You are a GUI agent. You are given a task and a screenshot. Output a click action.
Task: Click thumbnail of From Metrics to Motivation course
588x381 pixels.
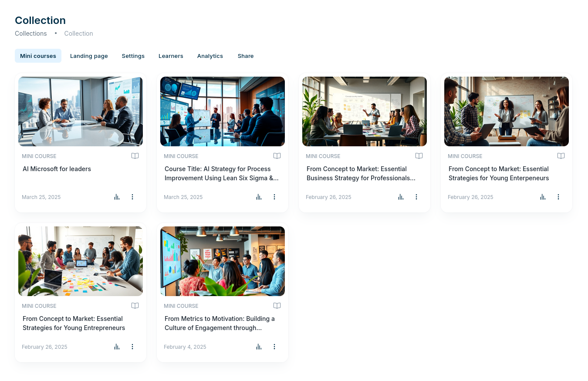[223, 261]
